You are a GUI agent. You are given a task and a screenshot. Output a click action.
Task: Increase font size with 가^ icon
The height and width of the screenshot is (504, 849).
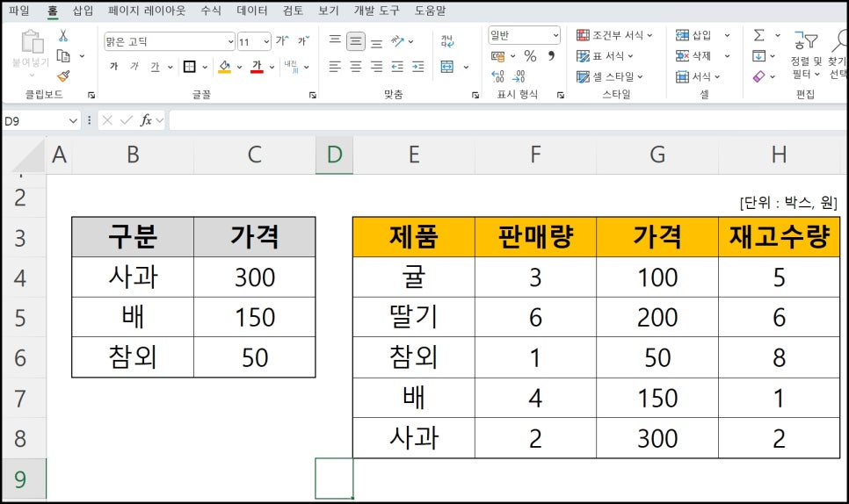coord(282,40)
